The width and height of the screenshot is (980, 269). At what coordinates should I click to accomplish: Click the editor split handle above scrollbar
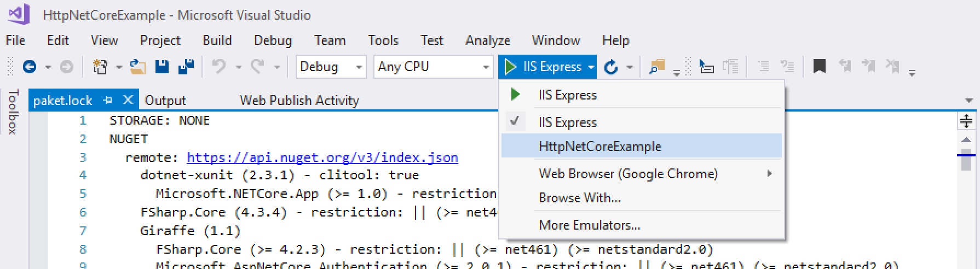(x=966, y=121)
